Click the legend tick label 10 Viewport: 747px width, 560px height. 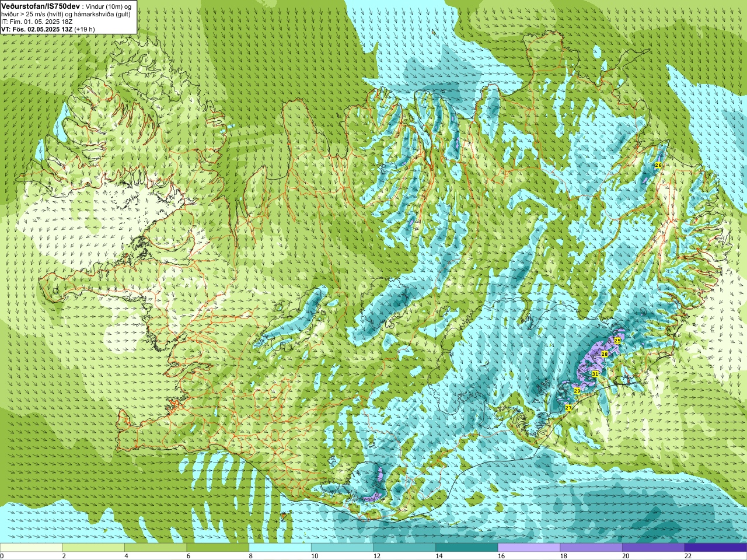tap(315, 556)
